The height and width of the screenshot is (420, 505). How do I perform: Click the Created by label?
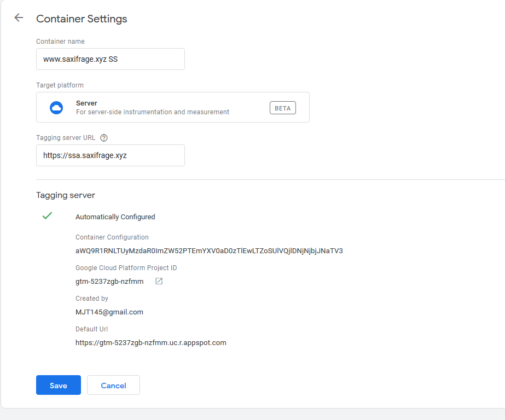point(92,299)
